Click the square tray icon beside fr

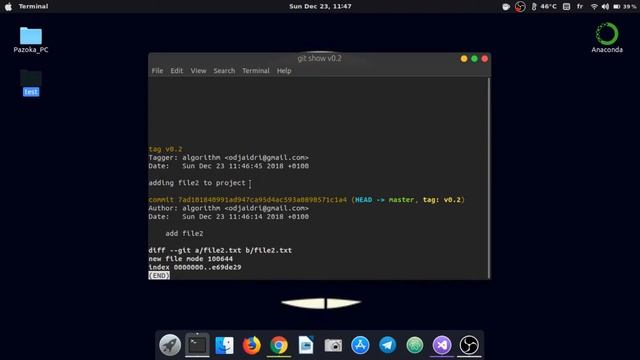pos(567,7)
